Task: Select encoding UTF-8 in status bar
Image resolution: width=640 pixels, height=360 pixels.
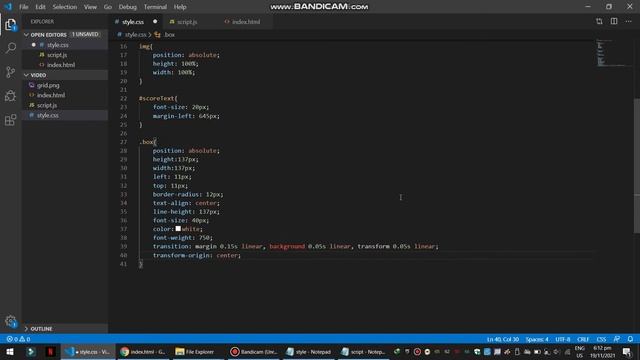Action: pos(562,339)
